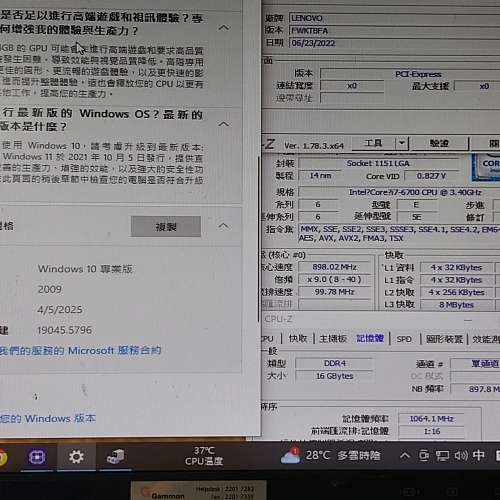Click the 1064.1 MHz memory frequency value

pos(431,419)
